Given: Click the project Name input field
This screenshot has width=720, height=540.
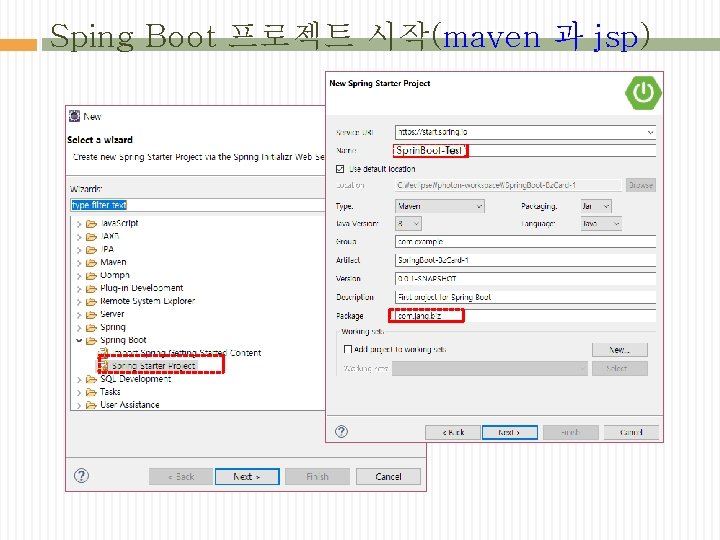Looking at the screenshot, I should [525, 151].
